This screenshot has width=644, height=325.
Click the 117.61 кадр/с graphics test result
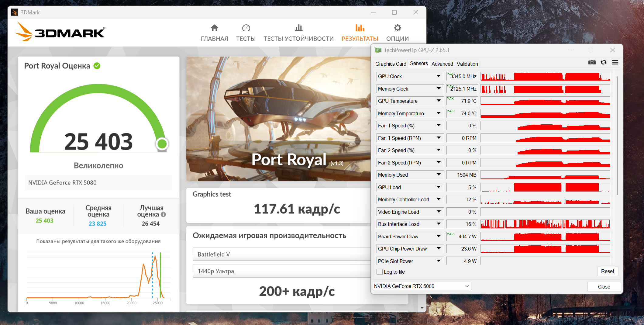[x=297, y=209]
